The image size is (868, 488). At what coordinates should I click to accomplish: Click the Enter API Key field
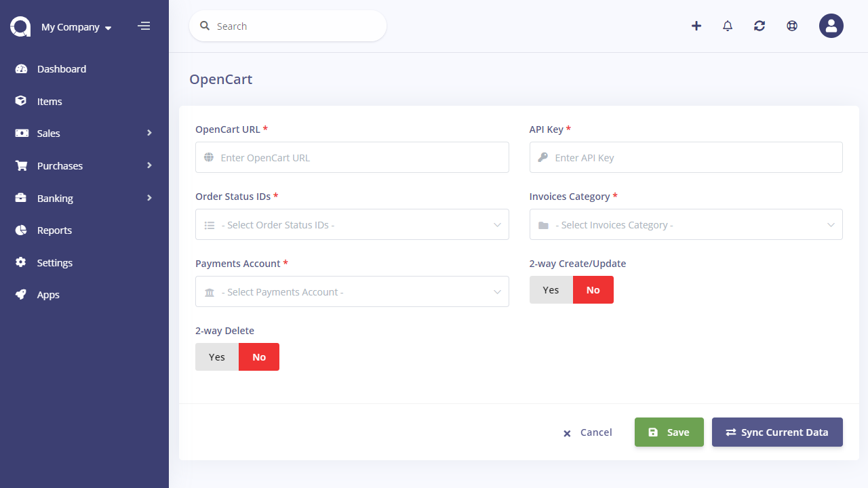coord(686,157)
